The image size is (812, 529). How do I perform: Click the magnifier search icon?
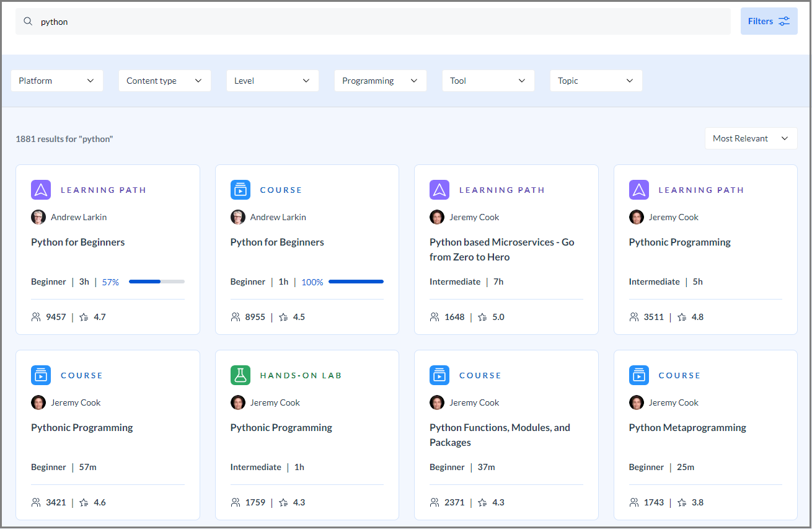[28, 22]
